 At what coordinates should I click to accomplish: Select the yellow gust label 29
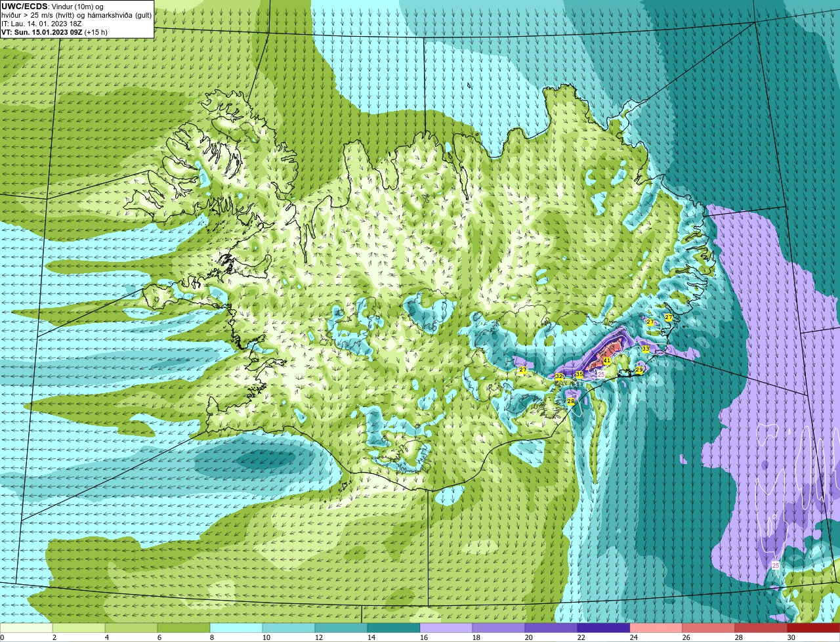coord(639,370)
